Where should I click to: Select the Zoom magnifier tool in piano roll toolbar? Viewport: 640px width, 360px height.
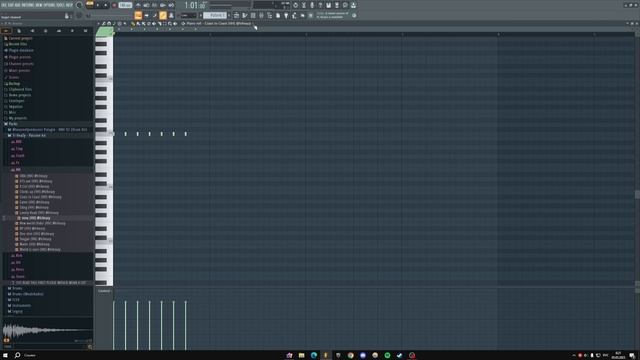click(170, 24)
